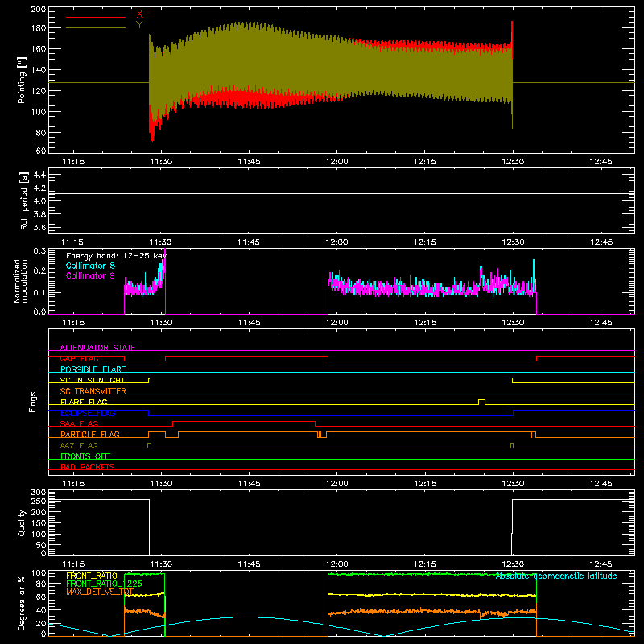Click the raised SAA_FLAG segment

244,421
